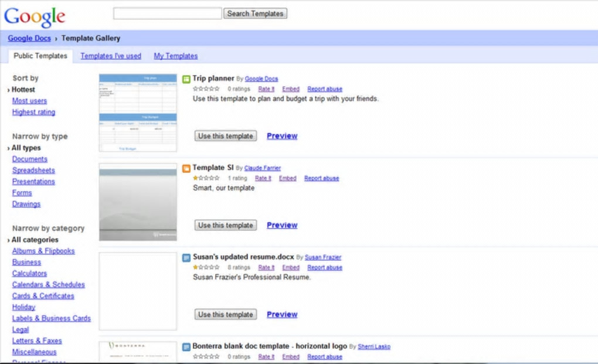Report abuse for Trip planner
This screenshot has height=364, width=598.
tap(325, 89)
